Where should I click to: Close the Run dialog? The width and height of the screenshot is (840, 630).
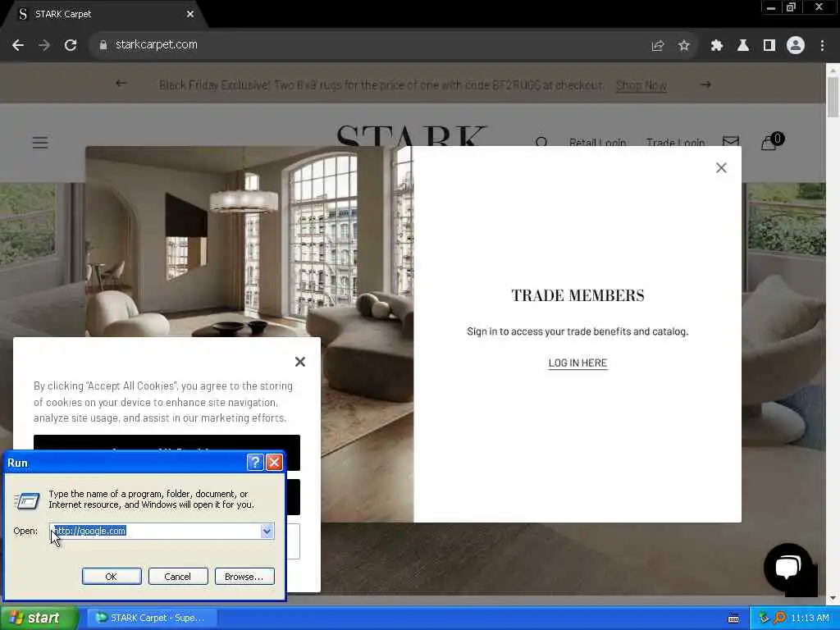click(274, 463)
